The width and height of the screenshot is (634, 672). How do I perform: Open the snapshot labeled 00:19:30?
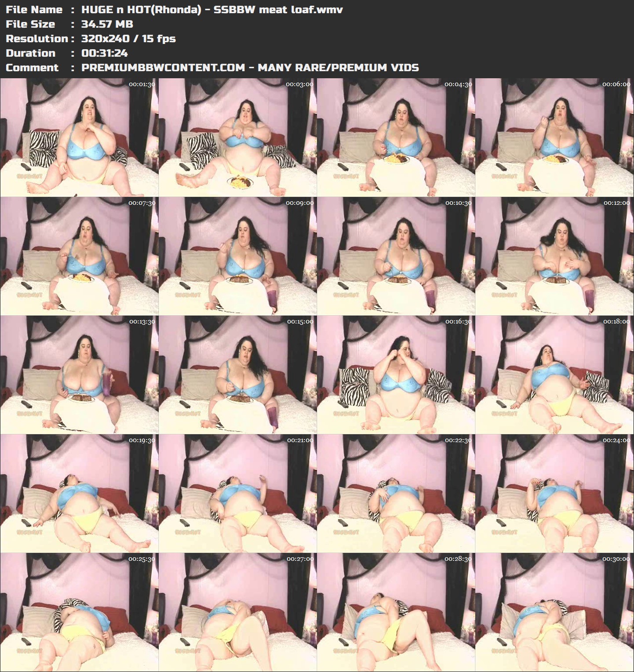[79, 493]
